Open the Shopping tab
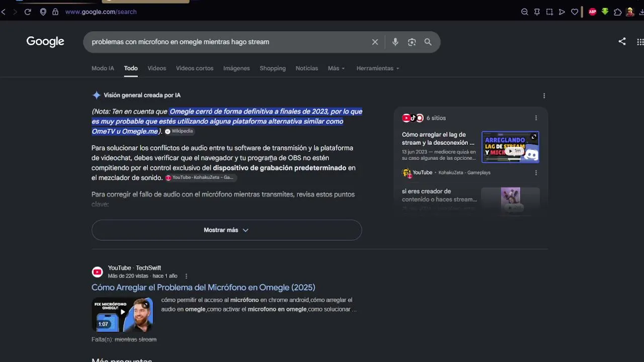 pos(273,68)
